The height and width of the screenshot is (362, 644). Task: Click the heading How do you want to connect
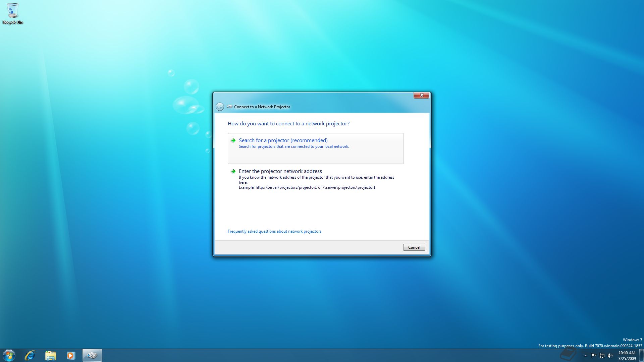[x=288, y=124]
